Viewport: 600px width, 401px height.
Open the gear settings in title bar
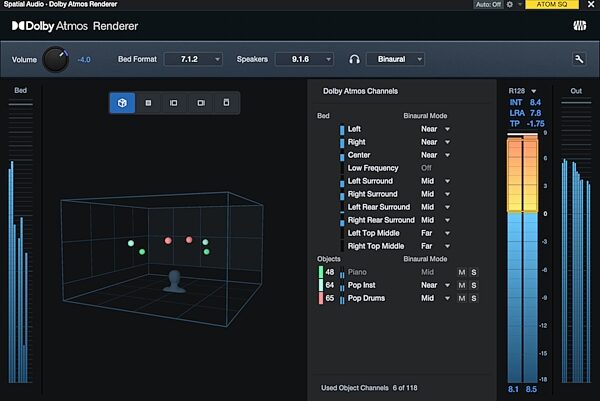[510, 5]
